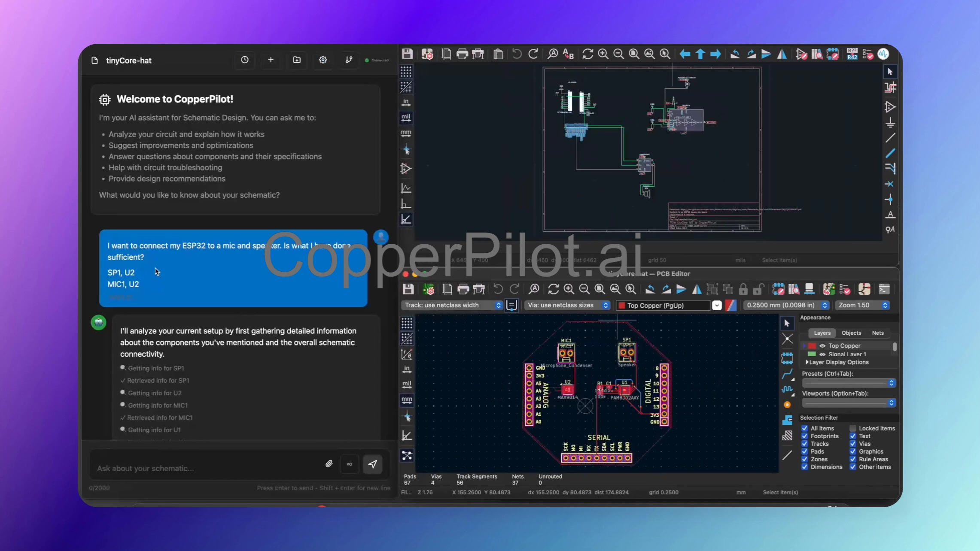The height and width of the screenshot is (551, 980).
Task: Switch to the Nets tab
Action: click(x=878, y=333)
